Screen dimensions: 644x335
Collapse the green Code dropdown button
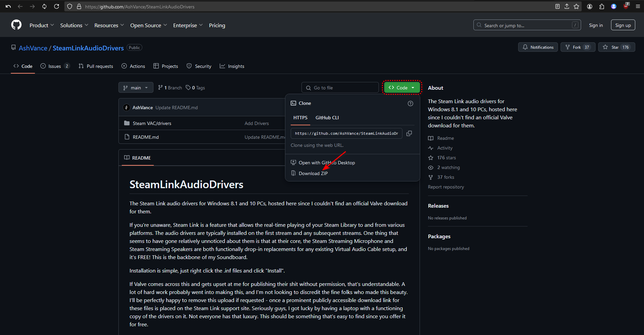point(402,88)
